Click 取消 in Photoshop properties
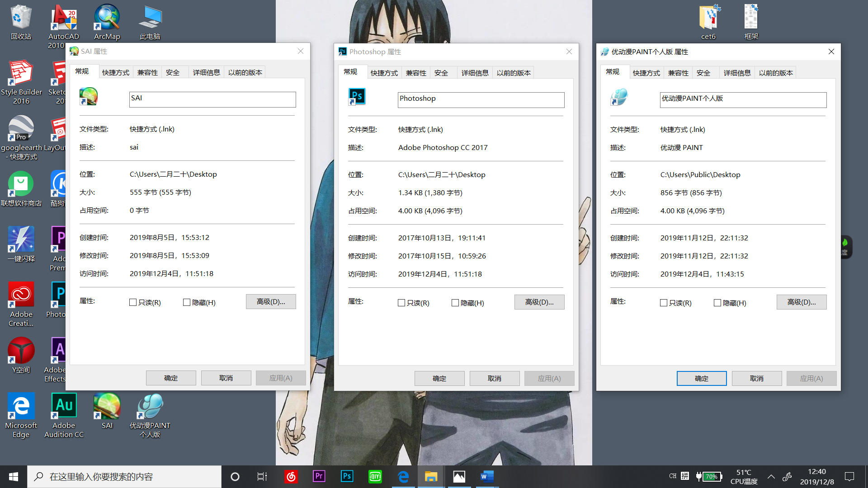Screen dimensions: 868x488 click(495, 379)
